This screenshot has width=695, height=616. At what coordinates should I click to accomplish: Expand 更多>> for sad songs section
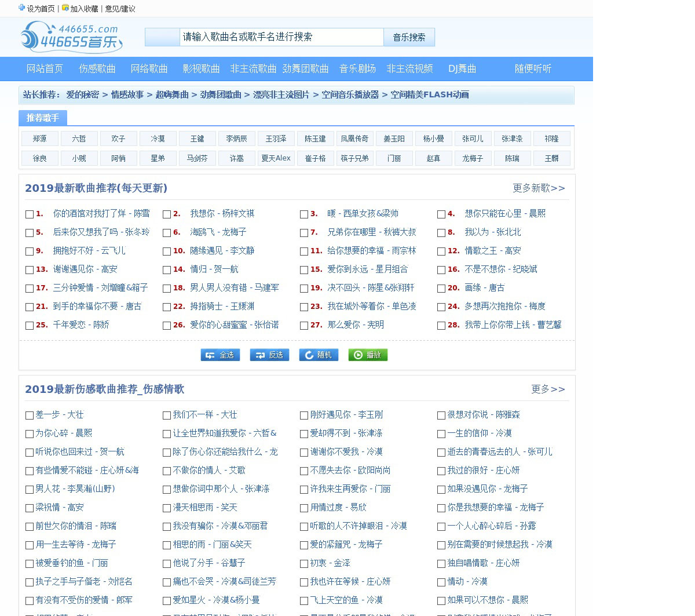548,389
